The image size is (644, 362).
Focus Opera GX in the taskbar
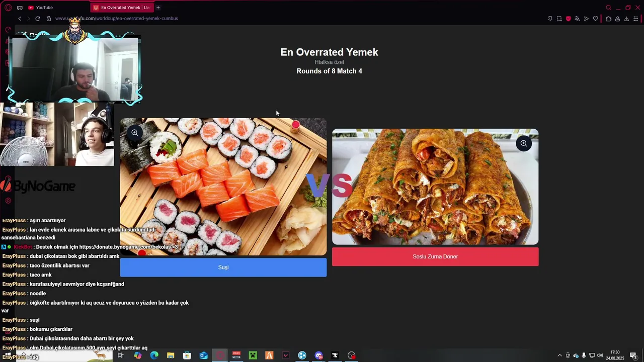tap(220, 355)
